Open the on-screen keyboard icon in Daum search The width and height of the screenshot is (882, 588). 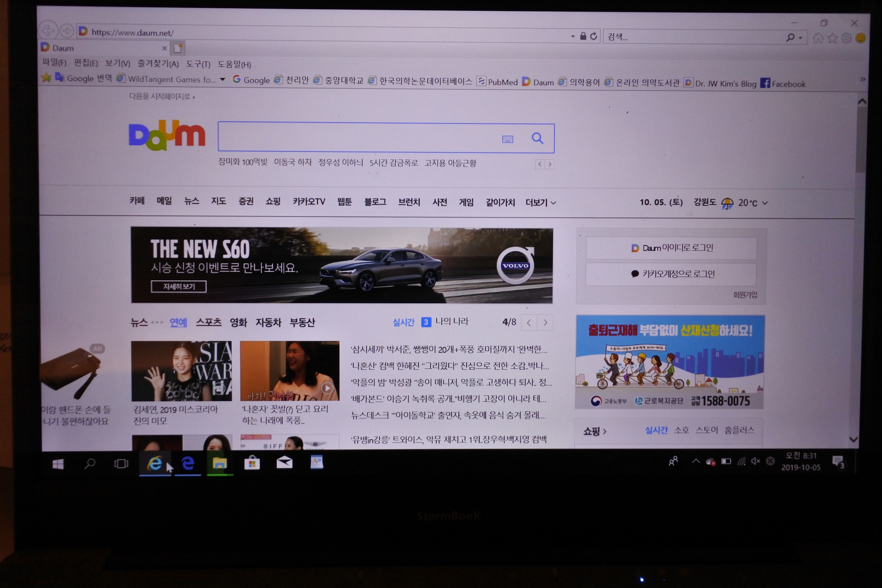point(507,139)
